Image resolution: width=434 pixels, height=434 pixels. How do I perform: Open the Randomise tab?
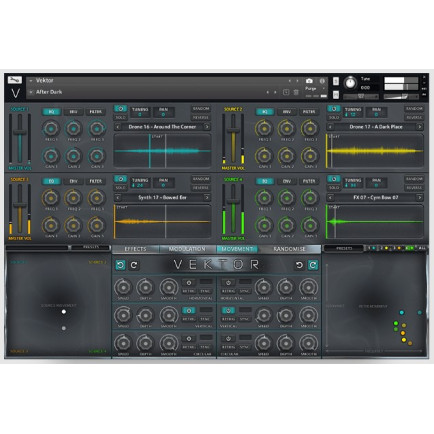click(289, 249)
